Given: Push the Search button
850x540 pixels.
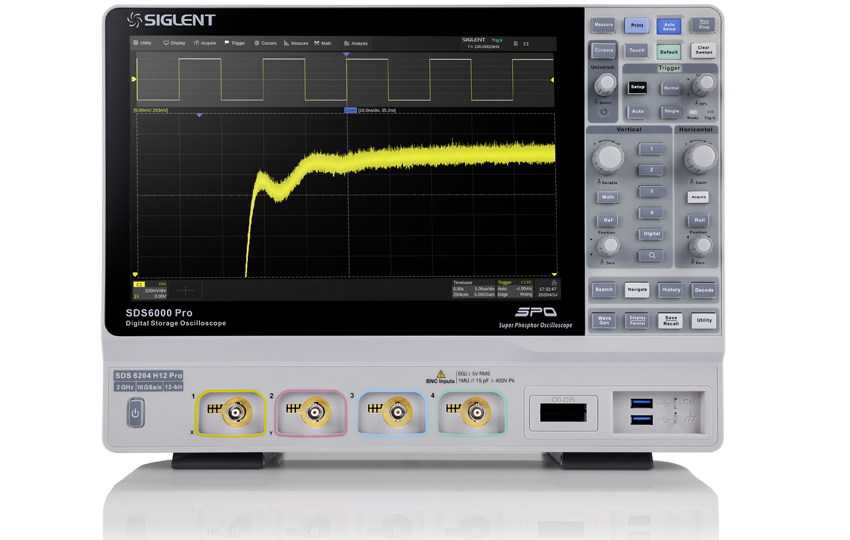Looking at the screenshot, I should (603, 290).
